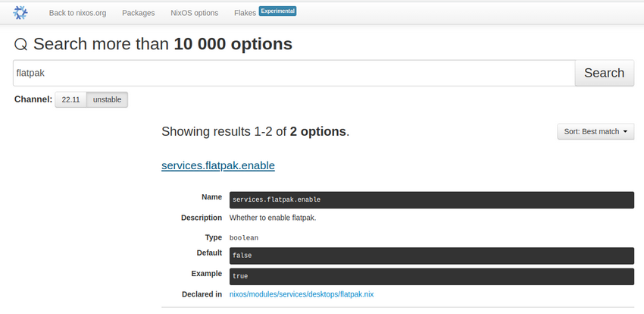Click the description text 'Whether to enable flatpak.'
This screenshot has width=644, height=314.
[272, 218]
